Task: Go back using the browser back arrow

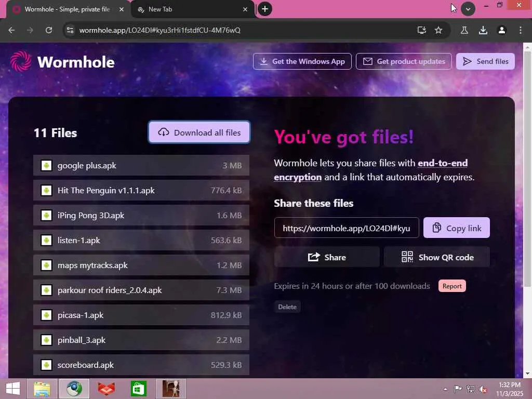Action: [x=11, y=30]
